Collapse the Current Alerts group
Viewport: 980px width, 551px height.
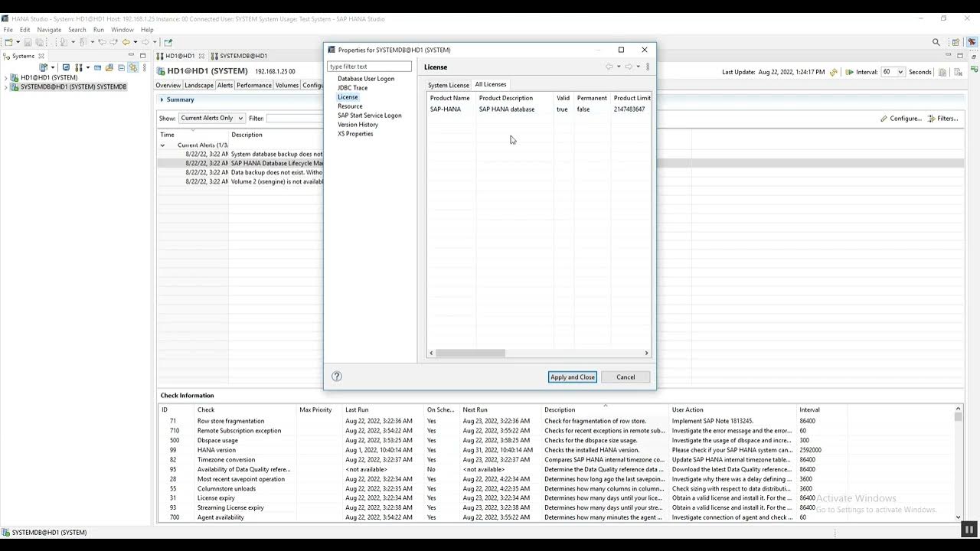(x=162, y=145)
